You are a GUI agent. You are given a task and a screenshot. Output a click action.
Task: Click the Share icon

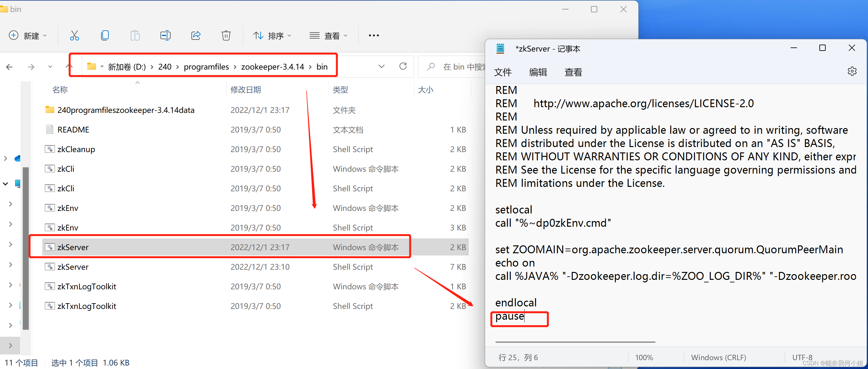[x=196, y=35]
